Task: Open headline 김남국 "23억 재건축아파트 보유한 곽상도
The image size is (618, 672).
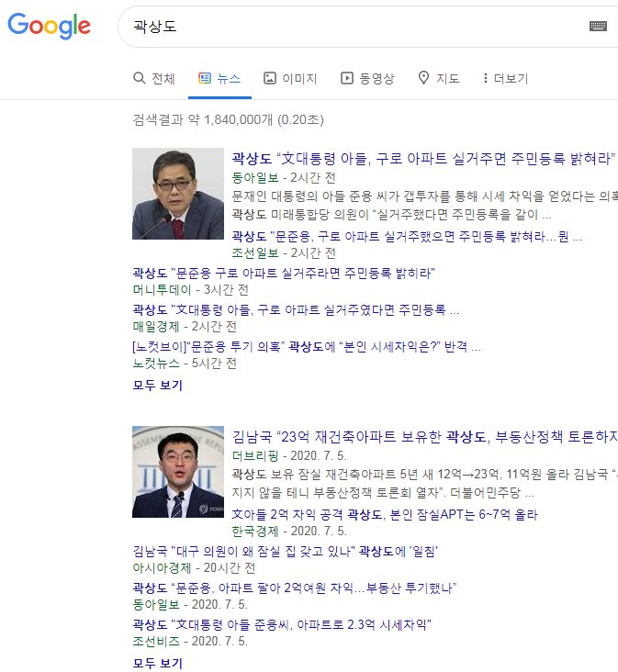Action: coord(425,437)
